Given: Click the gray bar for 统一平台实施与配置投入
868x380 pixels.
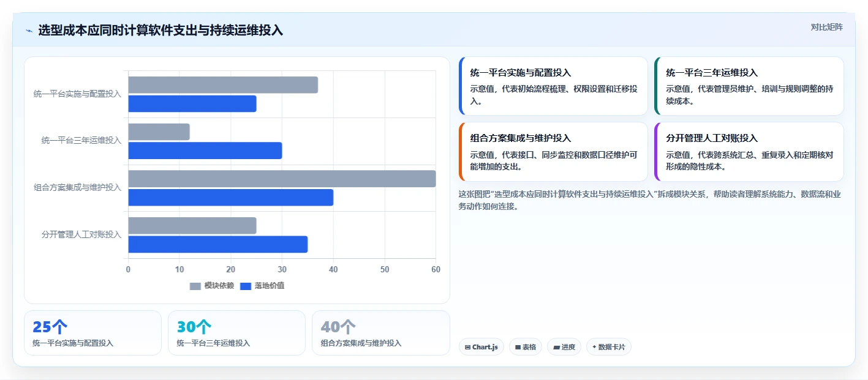Looking at the screenshot, I should 223,85.
